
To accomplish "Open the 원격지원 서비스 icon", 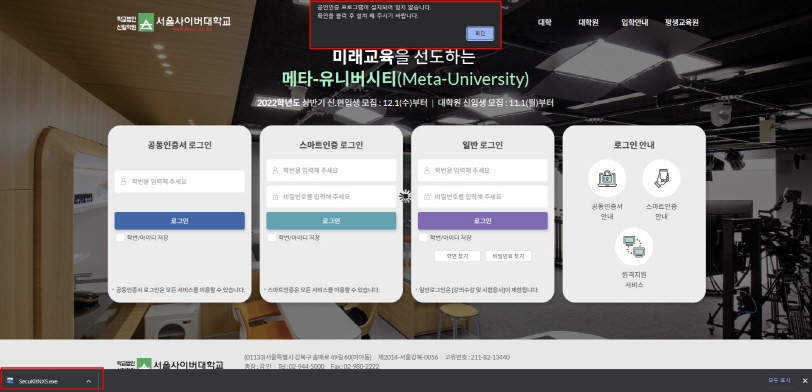I will click(634, 246).
